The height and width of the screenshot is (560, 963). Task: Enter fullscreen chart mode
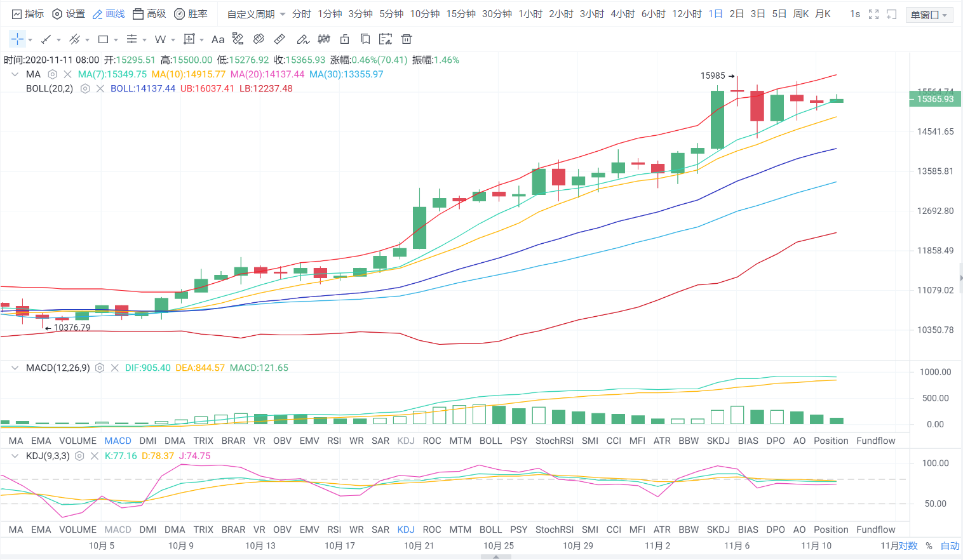pos(873,14)
